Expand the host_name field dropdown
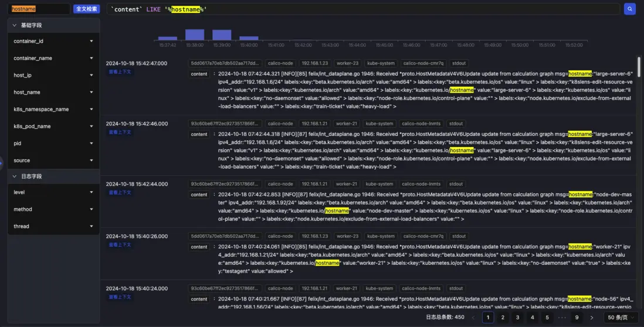This screenshot has height=327, width=644. point(91,93)
